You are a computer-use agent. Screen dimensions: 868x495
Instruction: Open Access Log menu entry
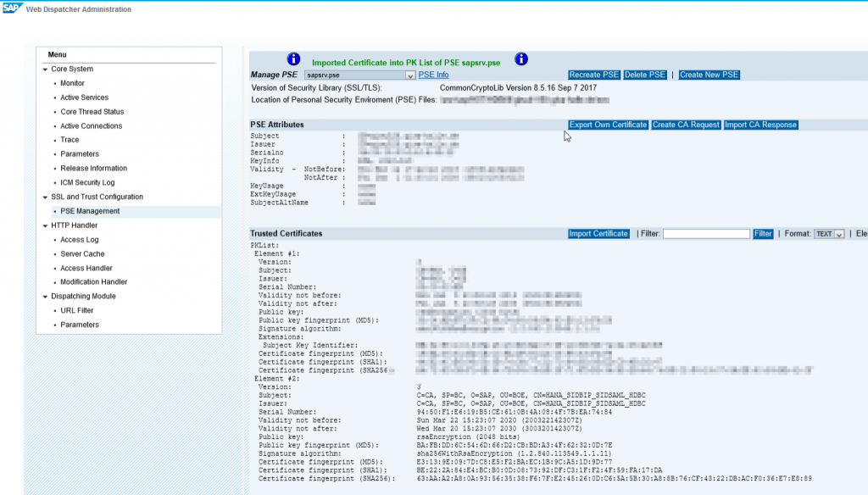(79, 240)
